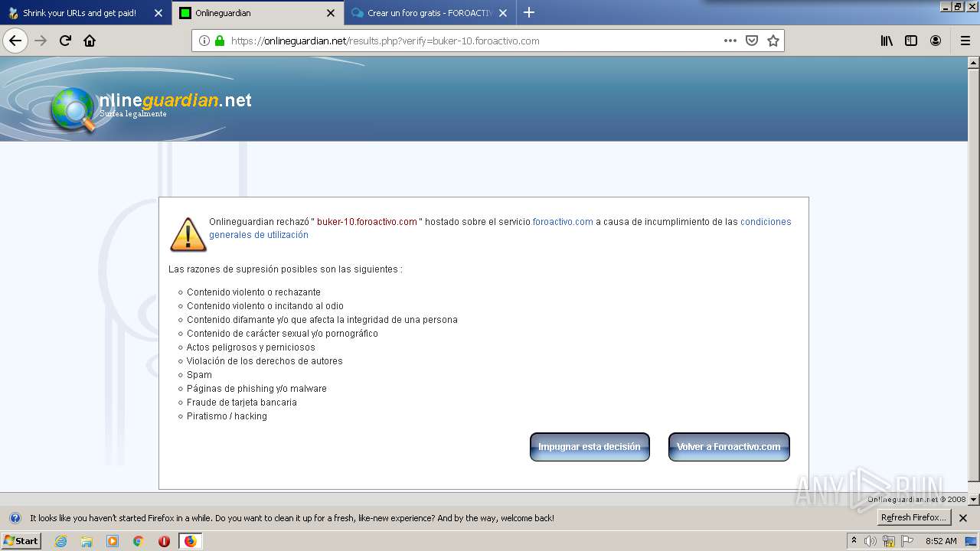Viewport: 980px width, 551px height.
Task: Launch Google Chrome from taskbar
Action: click(x=138, y=541)
